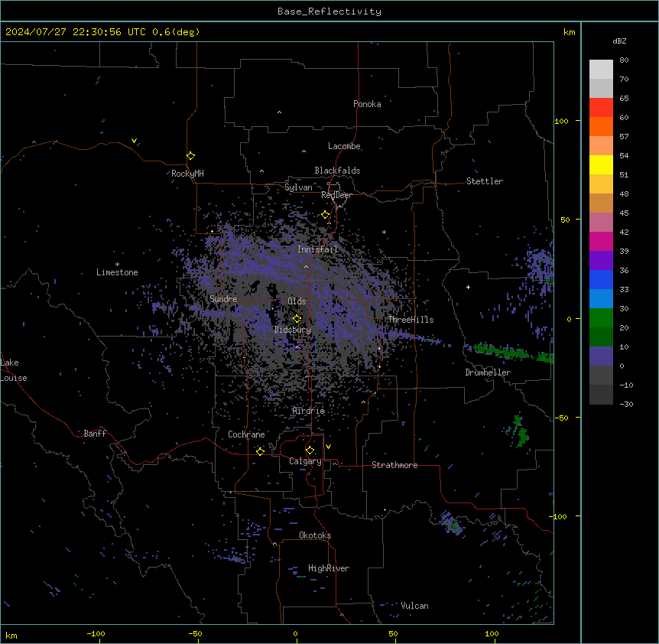Click the yellow diamond marker above RockyMH
This screenshot has width=659, height=644.
[190, 156]
